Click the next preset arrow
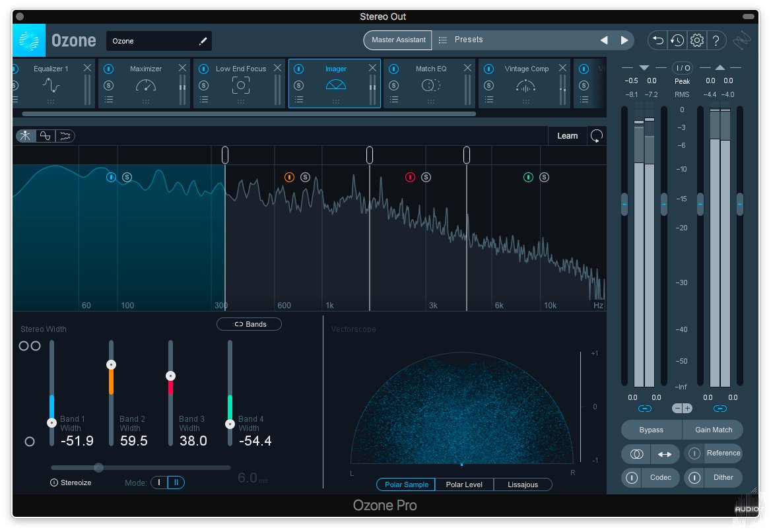The image size is (771, 532). pyautogui.click(x=624, y=40)
